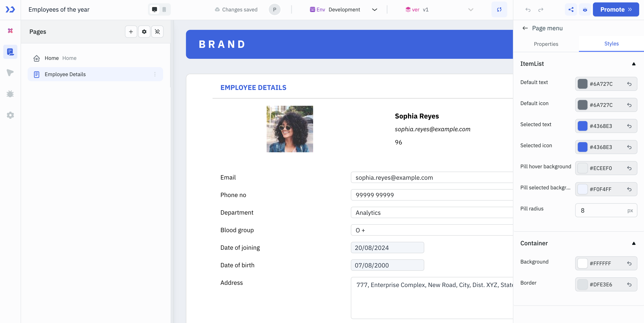
Task: Open Selected icon color swatch
Action: [582, 147]
